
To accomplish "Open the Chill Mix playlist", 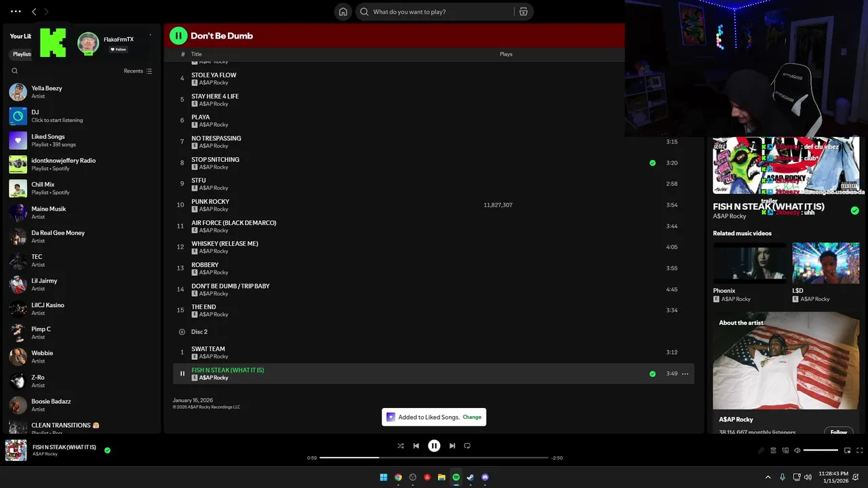I will pyautogui.click(x=81, y=188).
